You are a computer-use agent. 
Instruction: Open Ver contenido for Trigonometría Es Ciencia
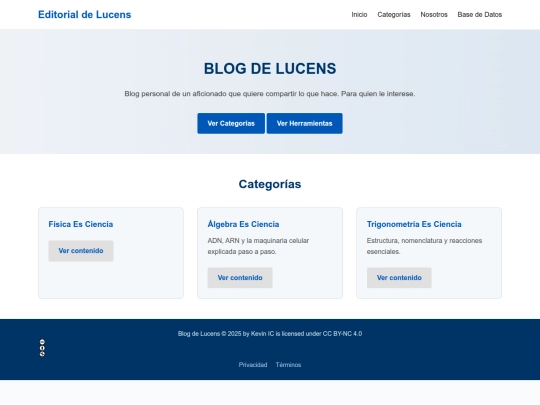pyautogui.click(x=399, y=278)
